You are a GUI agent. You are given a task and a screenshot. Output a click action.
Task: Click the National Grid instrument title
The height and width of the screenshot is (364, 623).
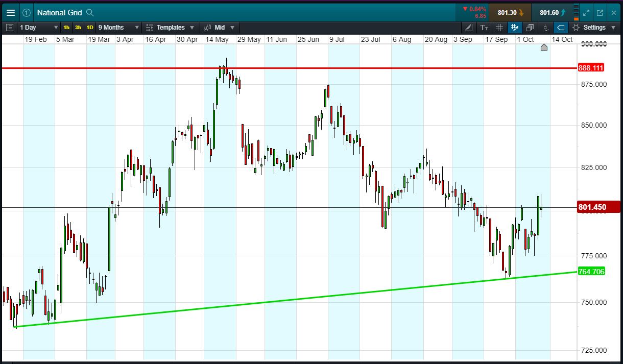tap(59, 13)
